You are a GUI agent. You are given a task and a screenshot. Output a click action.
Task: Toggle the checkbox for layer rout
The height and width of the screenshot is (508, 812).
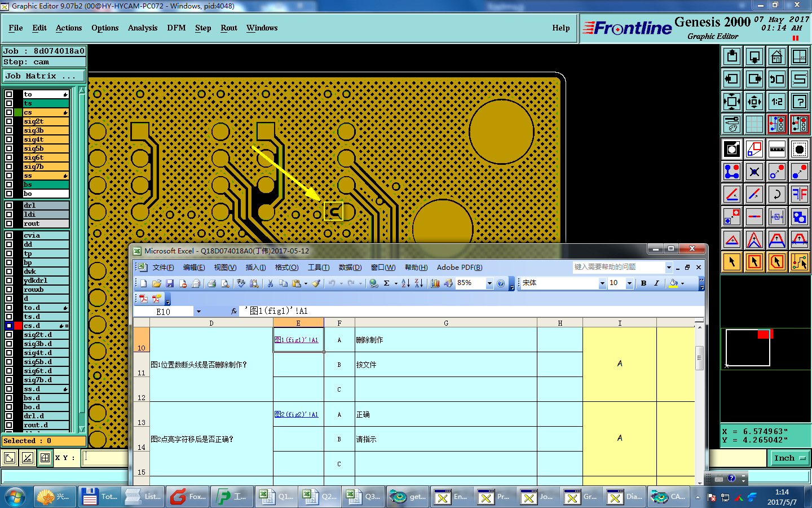(x=9, y=224)
